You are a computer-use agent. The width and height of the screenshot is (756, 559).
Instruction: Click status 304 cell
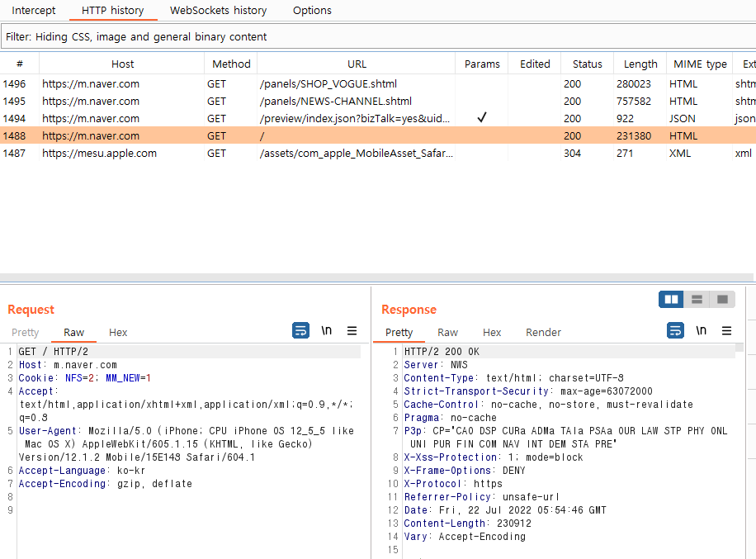(x=572, y=154)
